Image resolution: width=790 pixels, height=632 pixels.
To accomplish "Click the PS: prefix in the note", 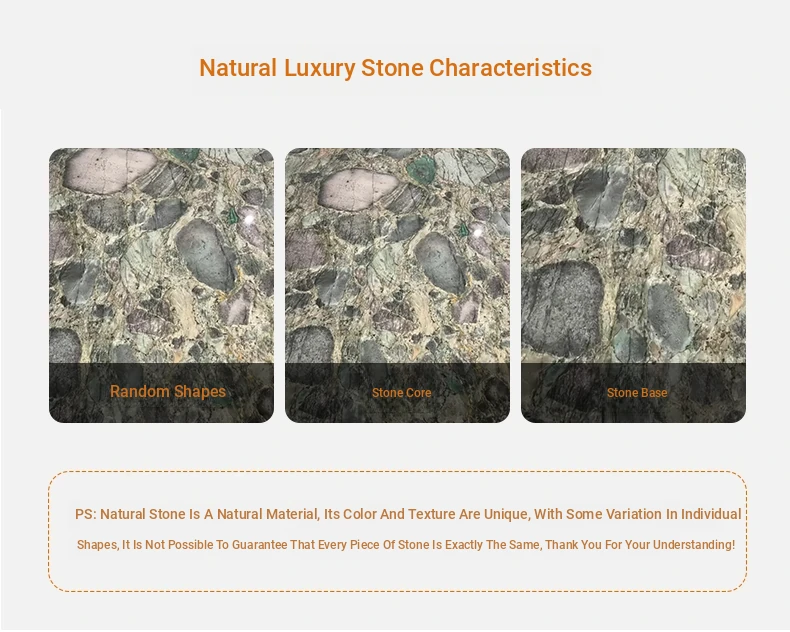I will (x=85, y=514).
